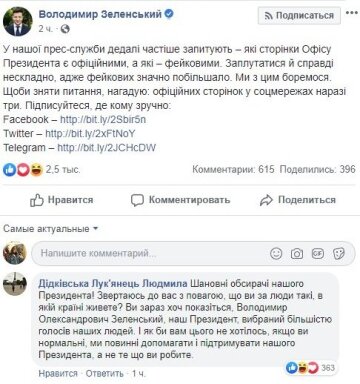
Task: Expand the Самые актуальные sorting dropdown
Action: [51, 229]
